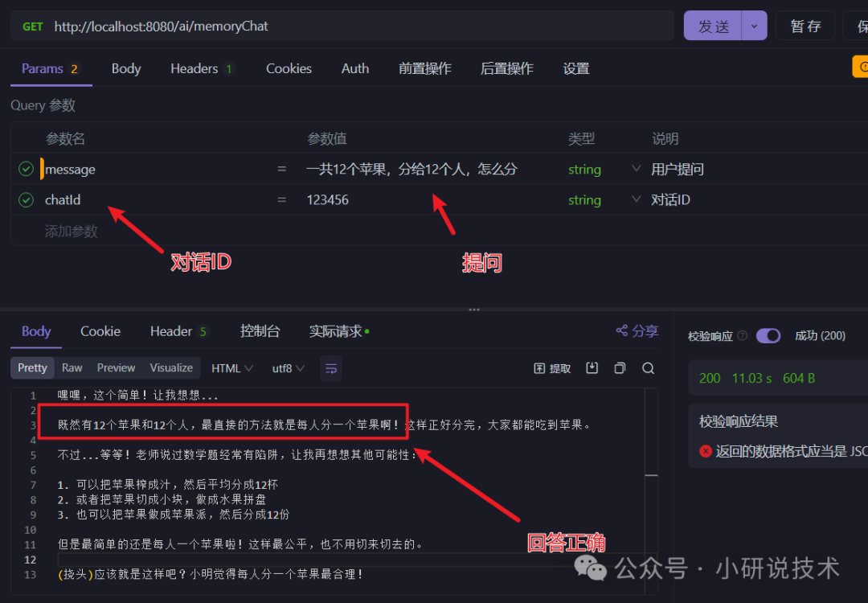Switch to the Headers request tab

coord(193,68)
